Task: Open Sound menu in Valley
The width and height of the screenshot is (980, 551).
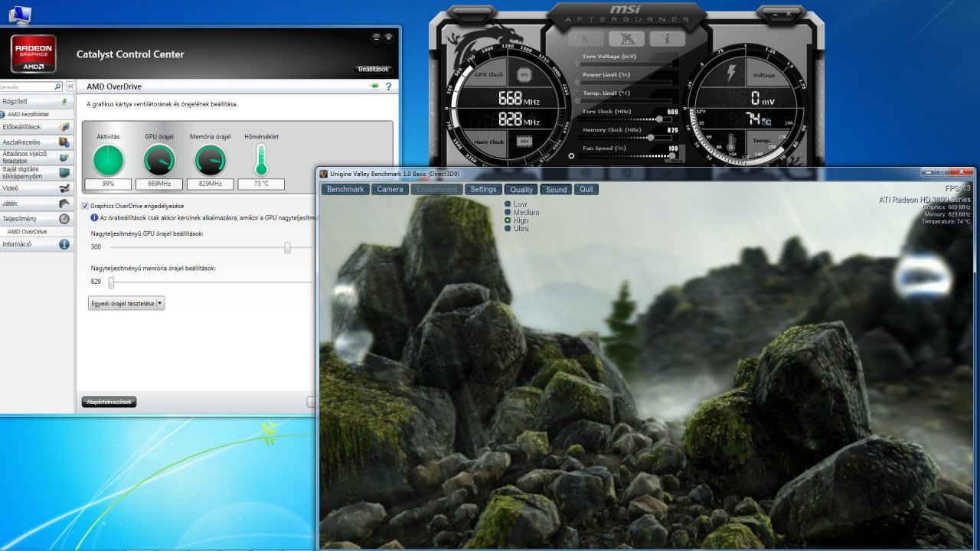Action: click(557, 189)
